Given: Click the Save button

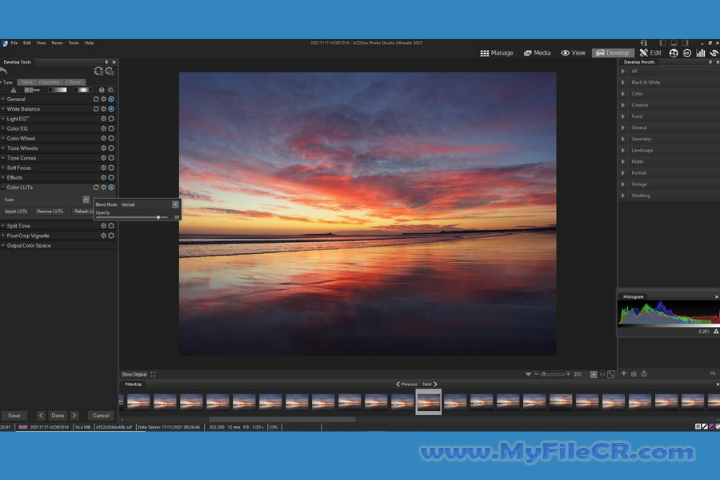Looking at the screenshot, I should tap(14, 416).
